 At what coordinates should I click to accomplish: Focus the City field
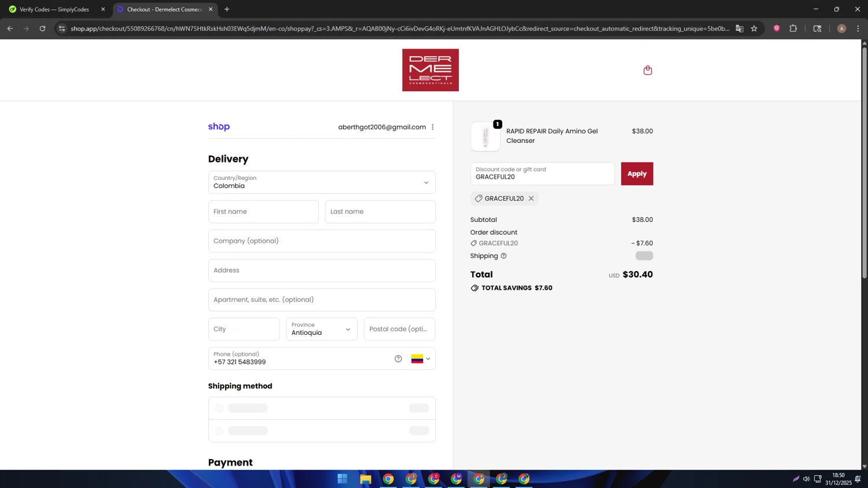click(244, 329)
